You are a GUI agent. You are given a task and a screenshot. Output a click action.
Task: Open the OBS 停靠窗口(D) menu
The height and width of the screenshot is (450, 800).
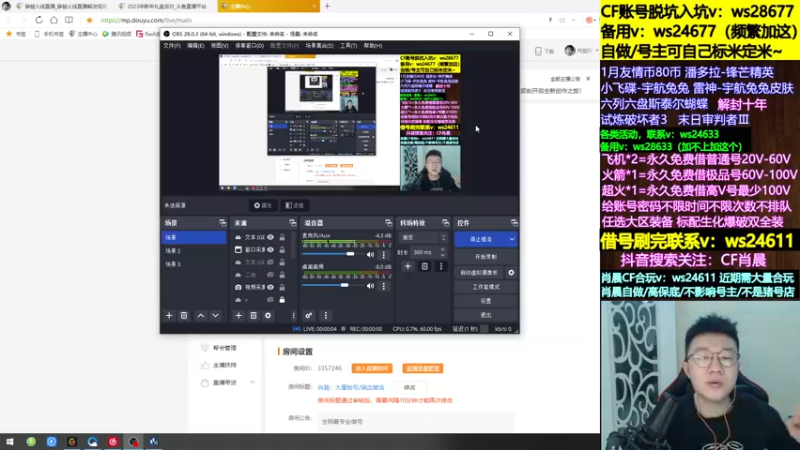[249, 45]
